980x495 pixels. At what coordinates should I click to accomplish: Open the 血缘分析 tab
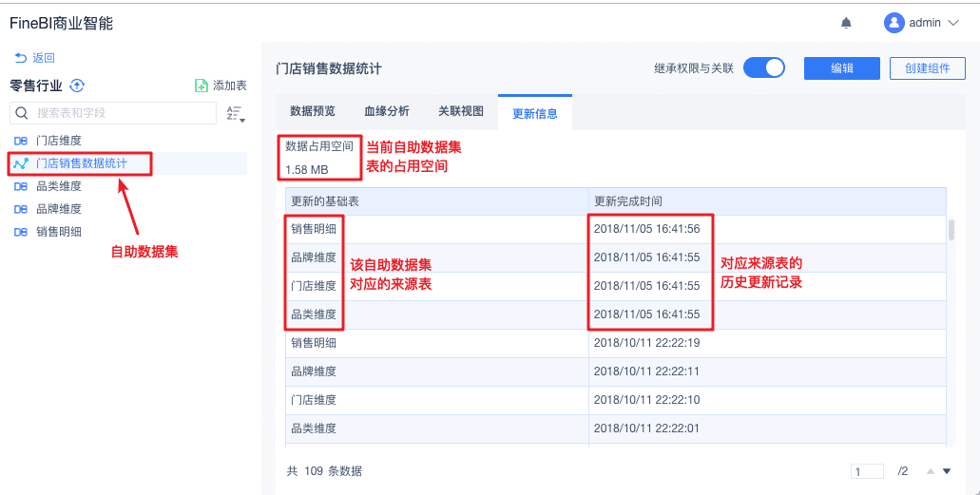pyautogui.click(x=387, y=111)
